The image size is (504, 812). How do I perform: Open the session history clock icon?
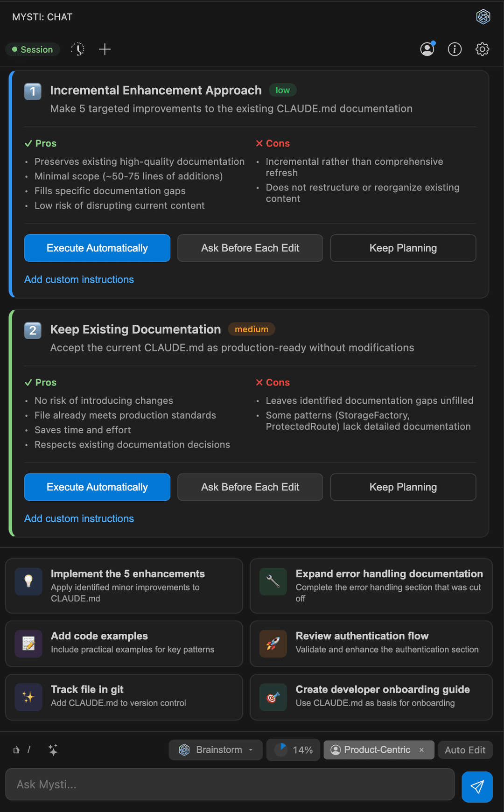coord(77,49)
